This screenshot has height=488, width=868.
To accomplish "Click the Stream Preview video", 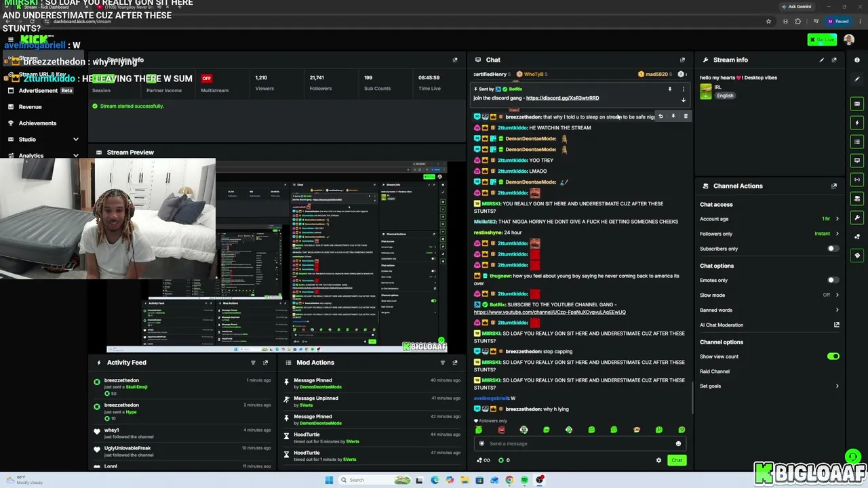I will [277, 256].
